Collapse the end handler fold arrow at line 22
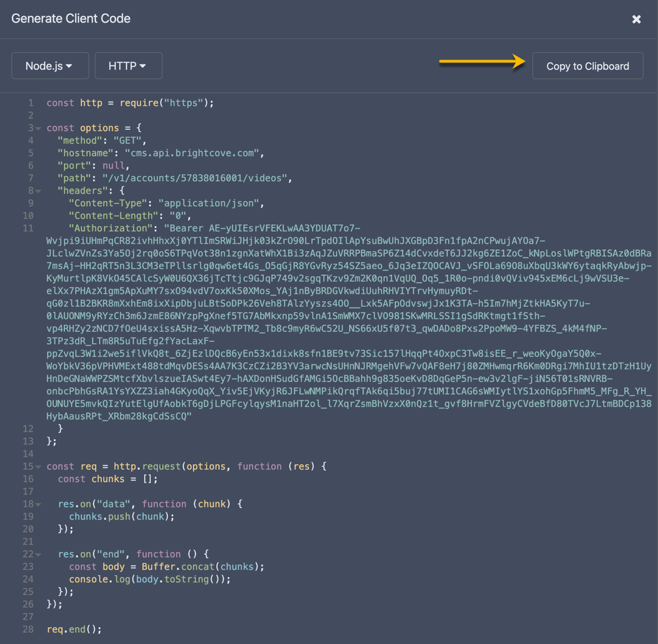This screenshot has height=644, width=658. [x=39, y=554]
